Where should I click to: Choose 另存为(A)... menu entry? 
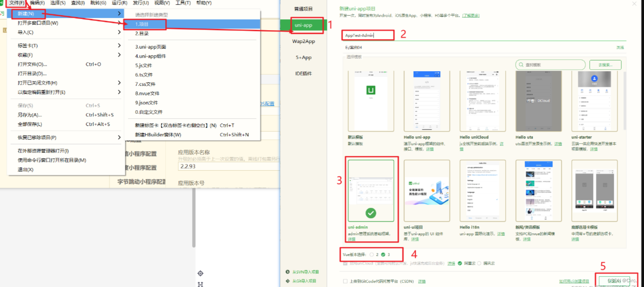coord(67,115)
